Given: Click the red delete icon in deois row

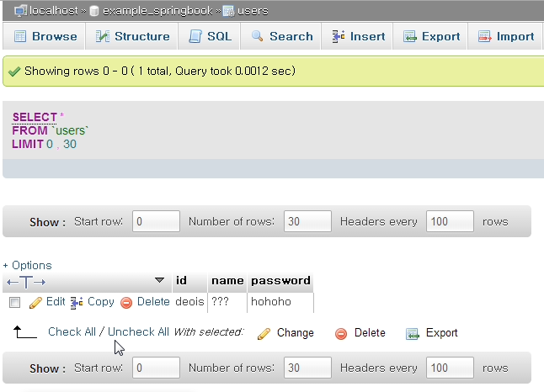Looking at the screenshot, I should [x=126, y=303].
